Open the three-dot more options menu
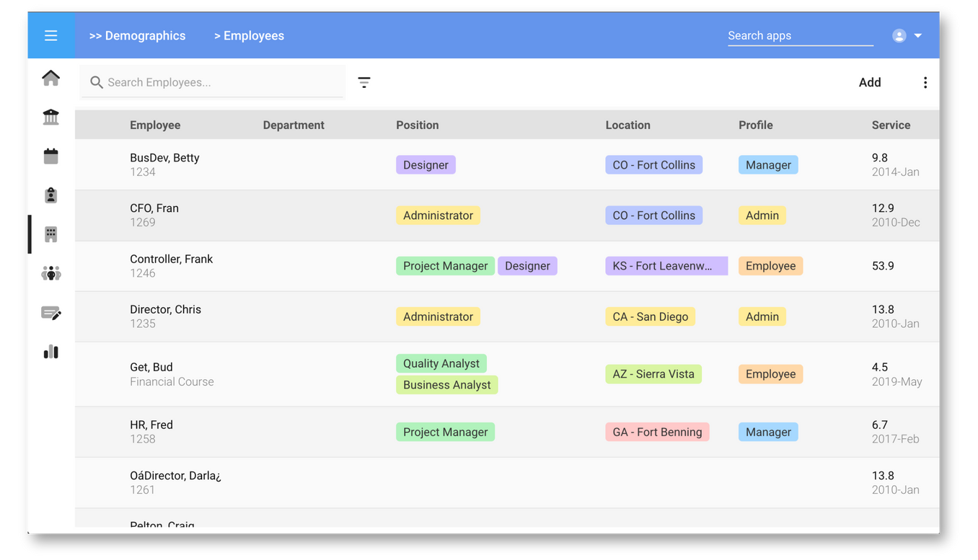 click(x=925, y=83)
